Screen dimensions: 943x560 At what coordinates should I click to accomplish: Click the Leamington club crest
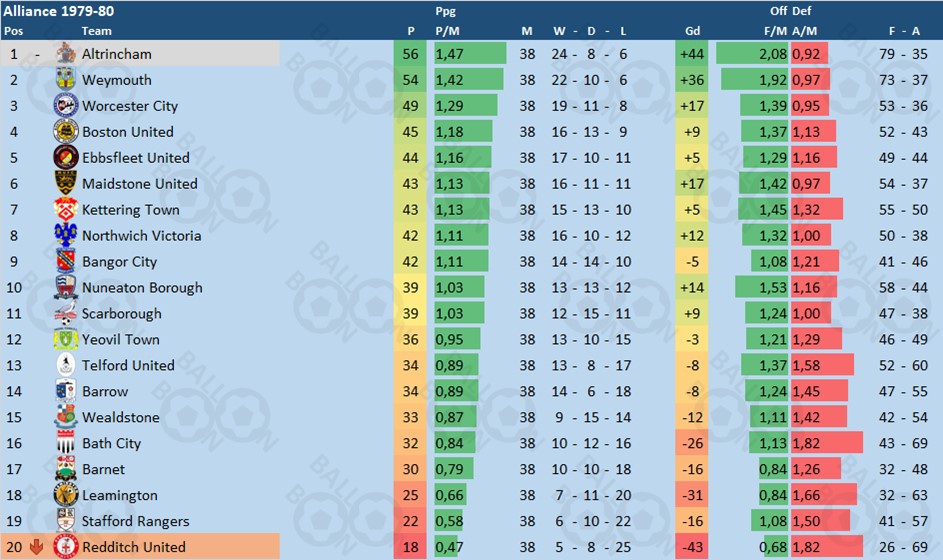pyautogui.click(x=66, y=494)
